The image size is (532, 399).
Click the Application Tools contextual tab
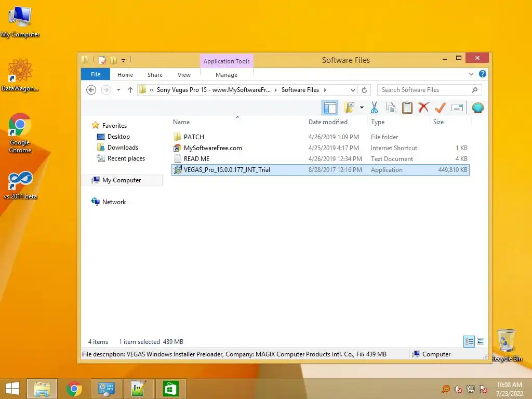coord(227,61)
